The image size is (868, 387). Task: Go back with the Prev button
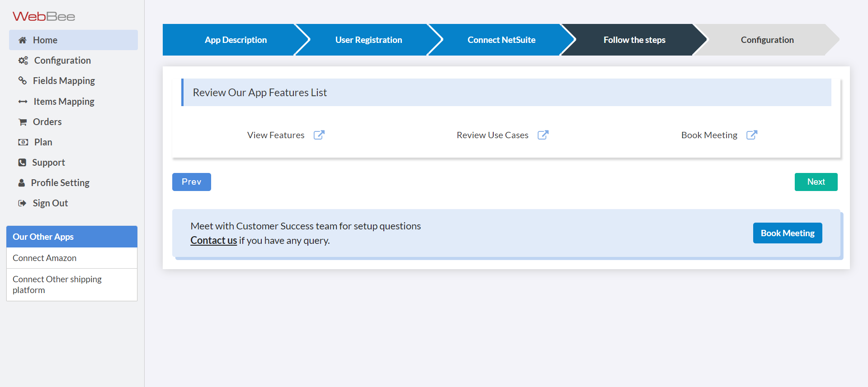click(191, 182)
